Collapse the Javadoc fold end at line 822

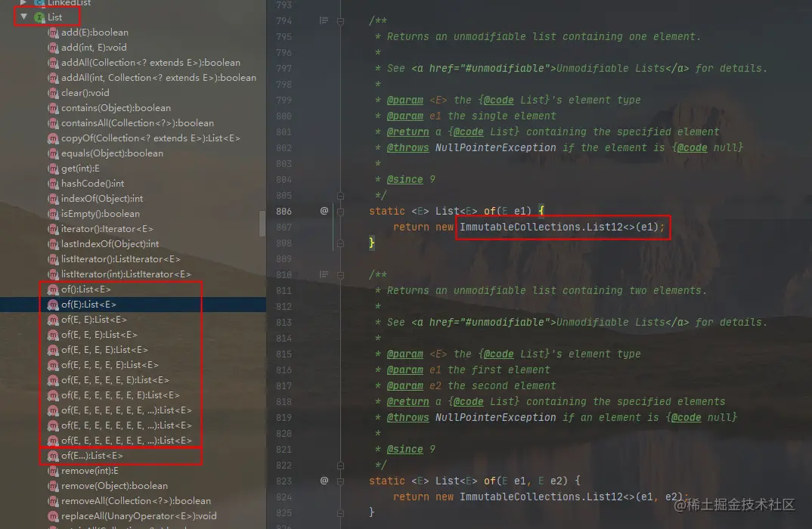(340, 466)
